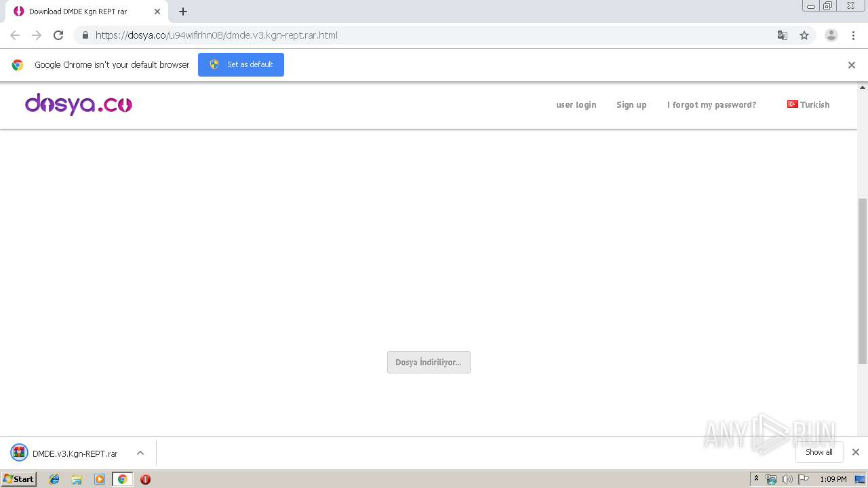
Task: Click the address bar URL
Action: [216, 35]
